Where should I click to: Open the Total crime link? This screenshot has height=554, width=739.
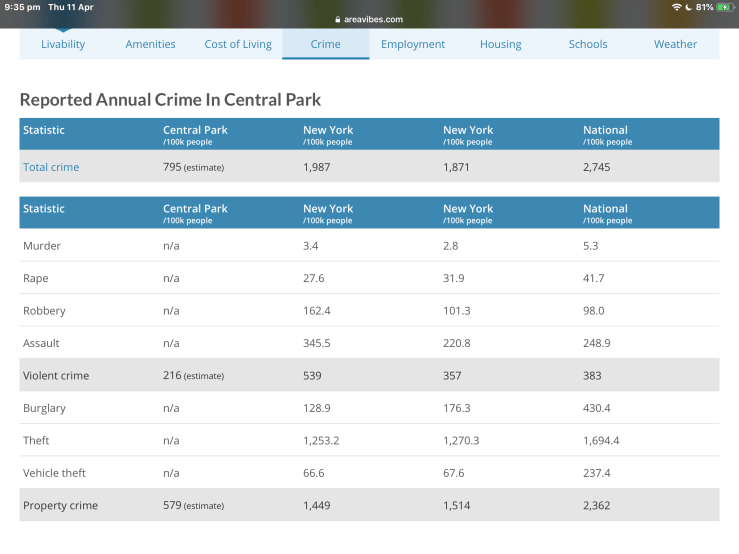[51, 167]
